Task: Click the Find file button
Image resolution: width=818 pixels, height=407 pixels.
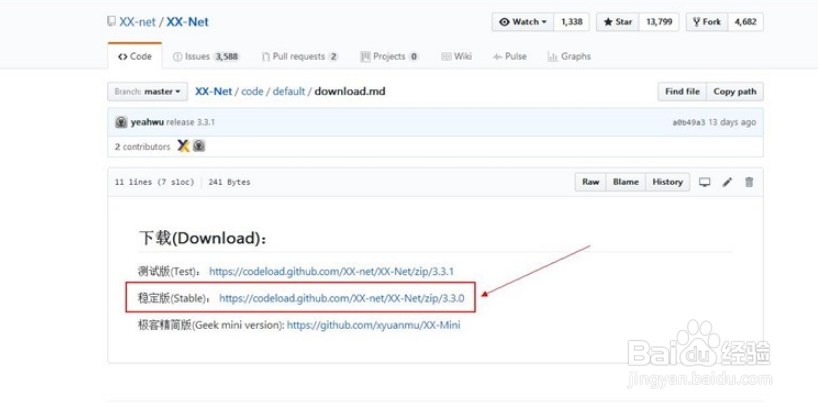Action: pyautogui.click(x=682, y=91)
